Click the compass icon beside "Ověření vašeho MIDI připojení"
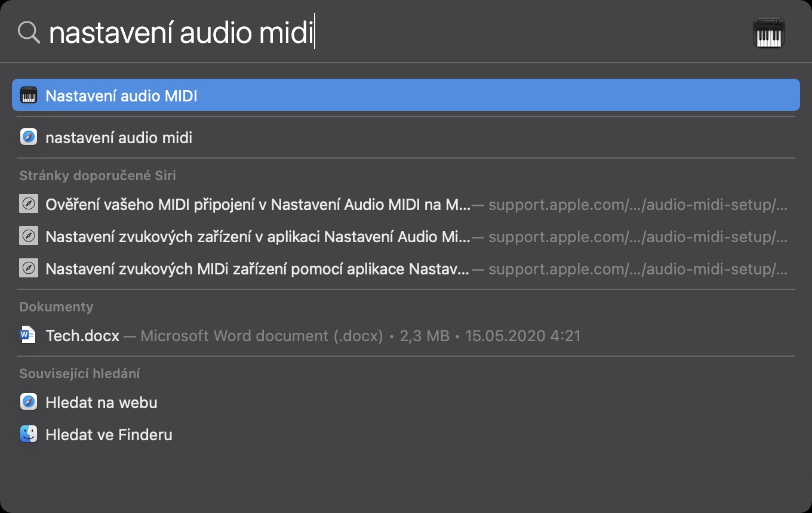Viewport: 812px width, 513px height. (x=29, y=205)
